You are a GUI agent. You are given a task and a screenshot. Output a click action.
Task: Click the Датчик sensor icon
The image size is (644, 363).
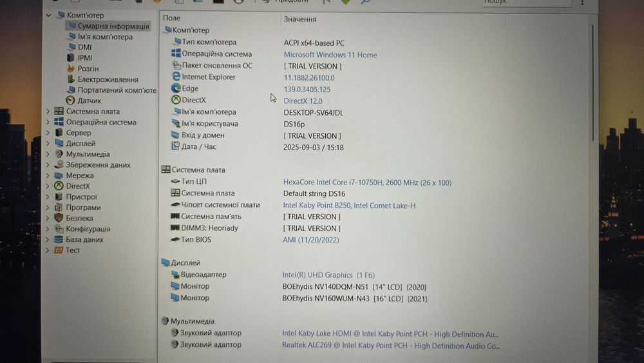tap(70, 101)
